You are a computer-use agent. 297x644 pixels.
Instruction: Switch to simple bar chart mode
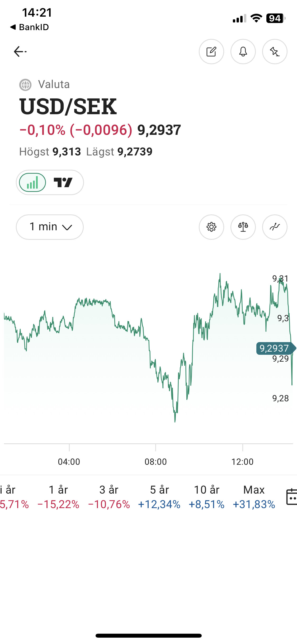pyautogui.click(x=32, y=182)
